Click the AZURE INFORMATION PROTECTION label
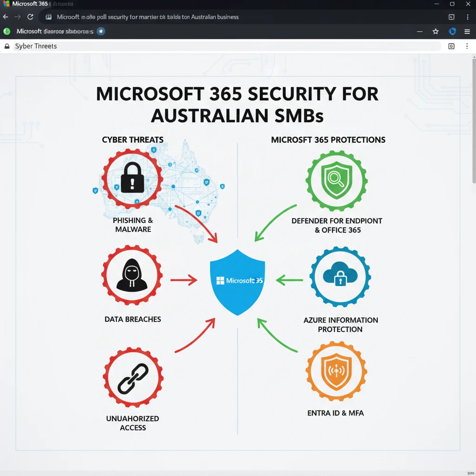This screenshot has width=476, height=476. [x=341, y=324]
